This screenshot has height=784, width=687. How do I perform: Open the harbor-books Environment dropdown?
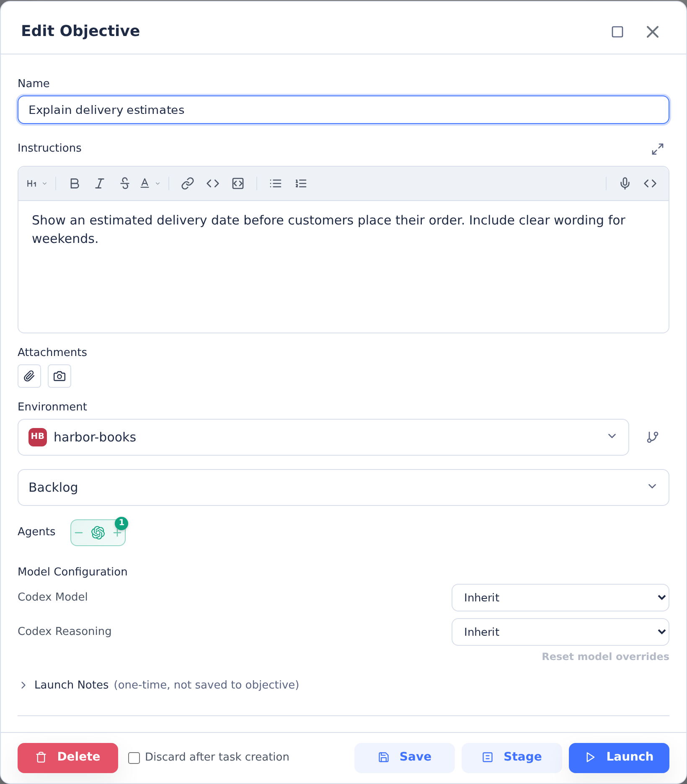323,437
